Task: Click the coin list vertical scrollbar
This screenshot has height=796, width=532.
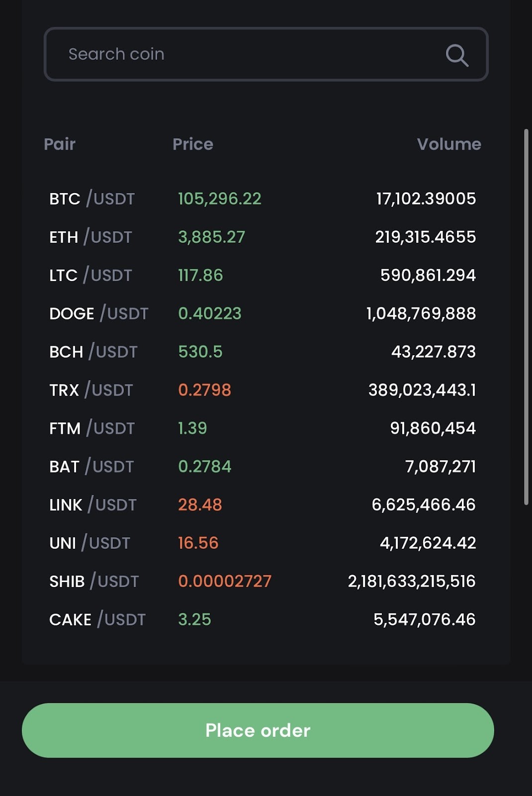Action: tap(526, 317)
